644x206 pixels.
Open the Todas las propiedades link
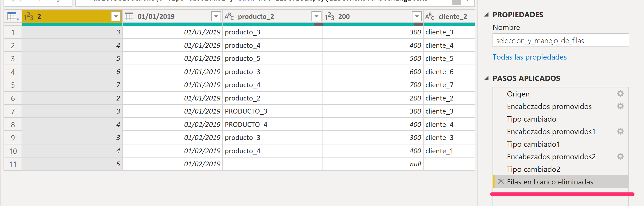click(x=529, y=57)
